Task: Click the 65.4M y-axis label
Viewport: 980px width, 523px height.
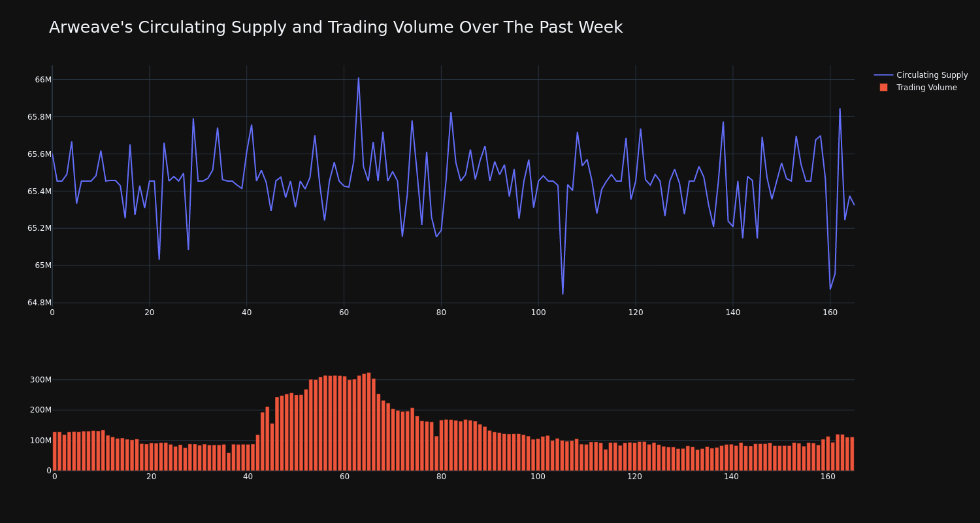Action: (x=39, y=192)
